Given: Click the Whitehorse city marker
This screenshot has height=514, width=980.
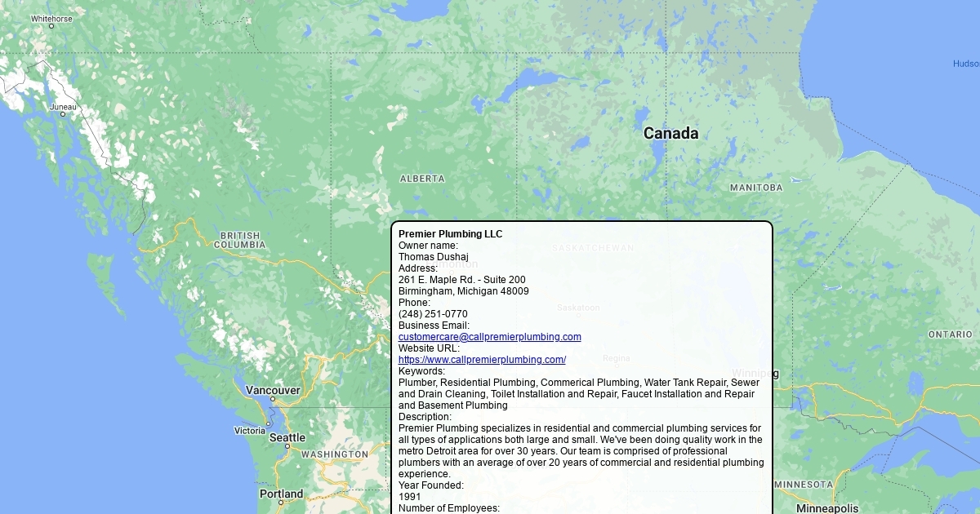Looking at the screenshot, I should (51, 26).
